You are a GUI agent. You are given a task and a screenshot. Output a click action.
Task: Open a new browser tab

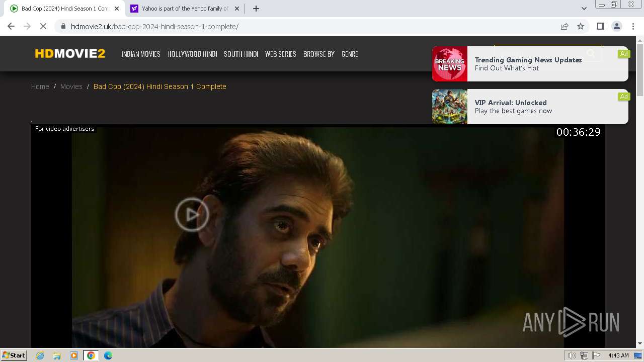[256, 9]
